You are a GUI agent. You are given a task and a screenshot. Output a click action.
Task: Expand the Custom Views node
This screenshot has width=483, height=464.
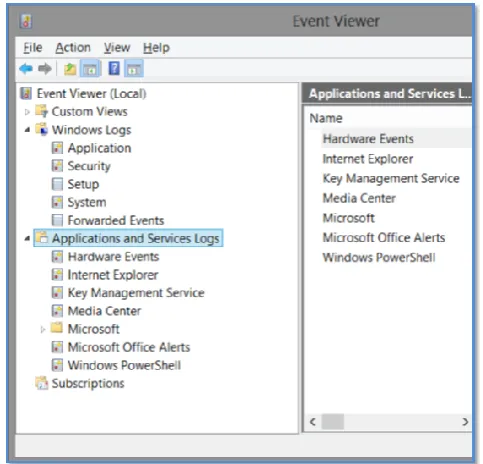27,112
